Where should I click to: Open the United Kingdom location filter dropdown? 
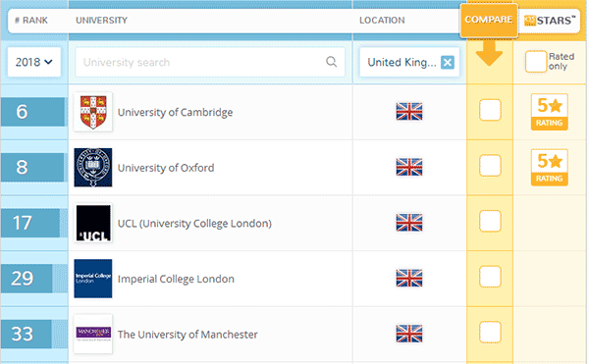(402, 62)
